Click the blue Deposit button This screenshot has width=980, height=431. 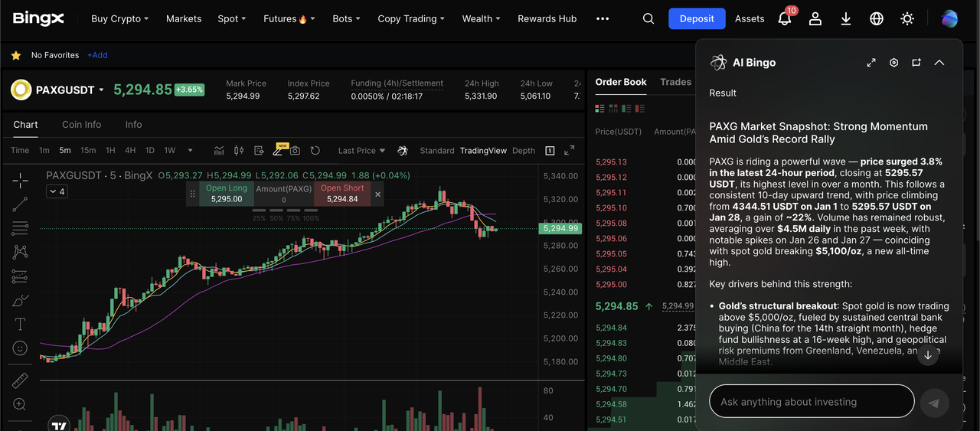coord(697,19)
